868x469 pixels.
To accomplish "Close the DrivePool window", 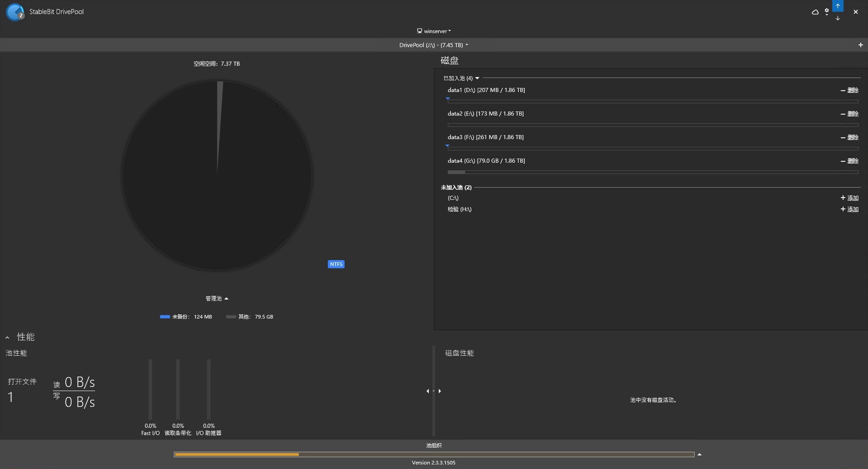I will [x=856, y=12].
